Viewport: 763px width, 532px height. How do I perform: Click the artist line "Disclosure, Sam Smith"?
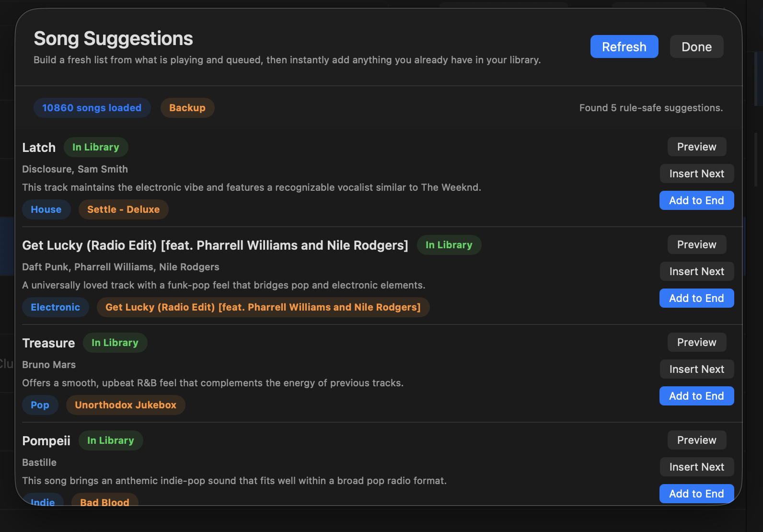75,169
